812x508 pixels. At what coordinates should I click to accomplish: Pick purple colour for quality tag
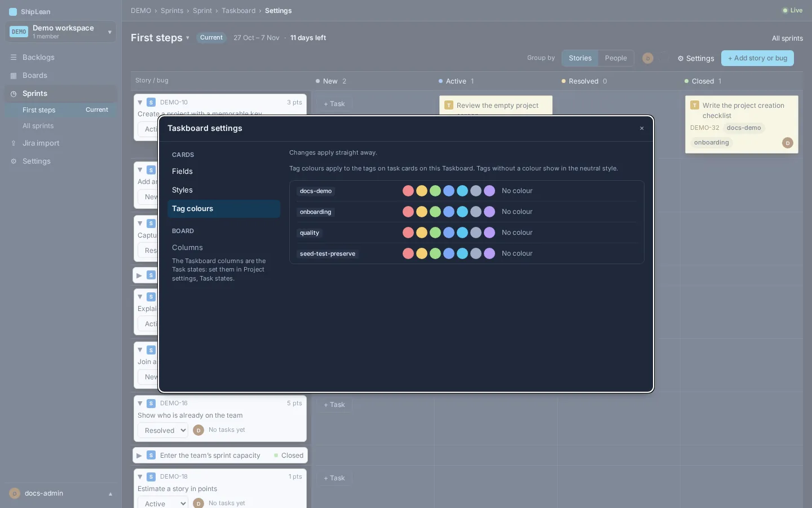[x=489, y=233]
